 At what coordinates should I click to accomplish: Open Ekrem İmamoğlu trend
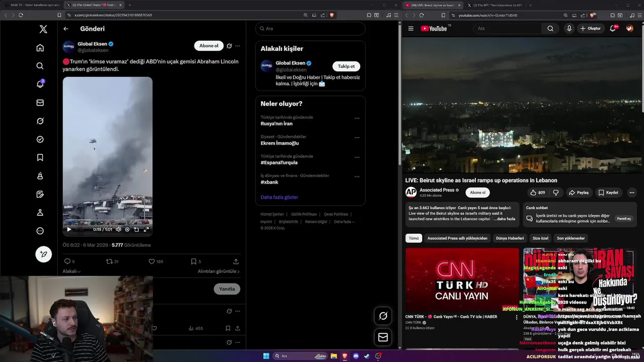pos(280,143)
